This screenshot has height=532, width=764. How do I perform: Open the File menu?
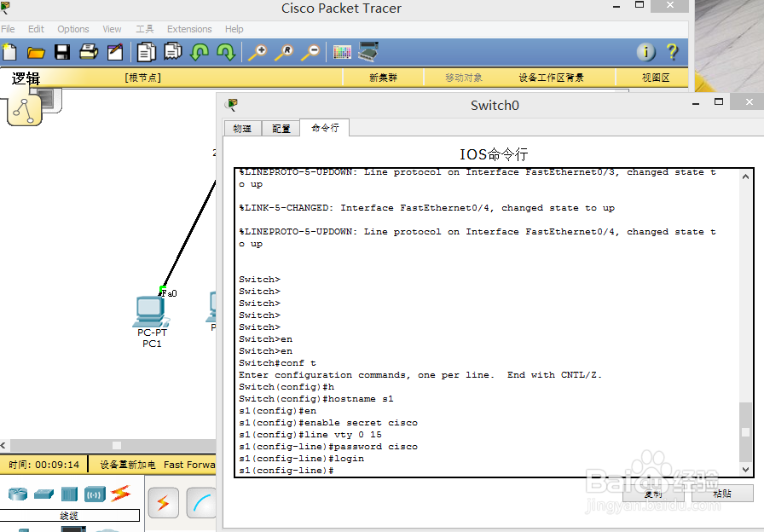8,29
